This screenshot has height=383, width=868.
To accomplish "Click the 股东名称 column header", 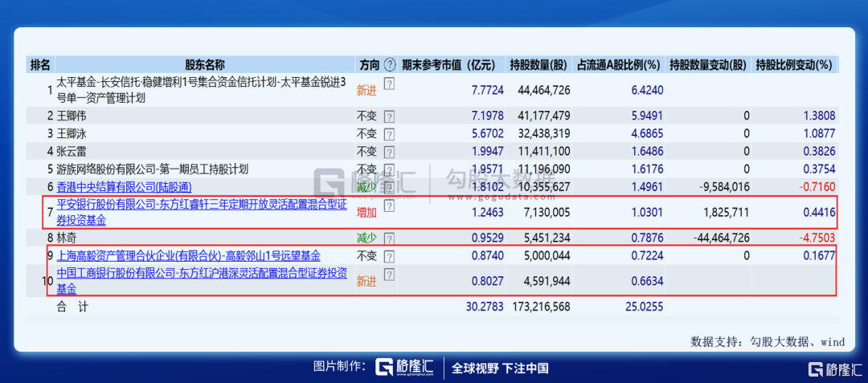I will click(x=205, y=65).
